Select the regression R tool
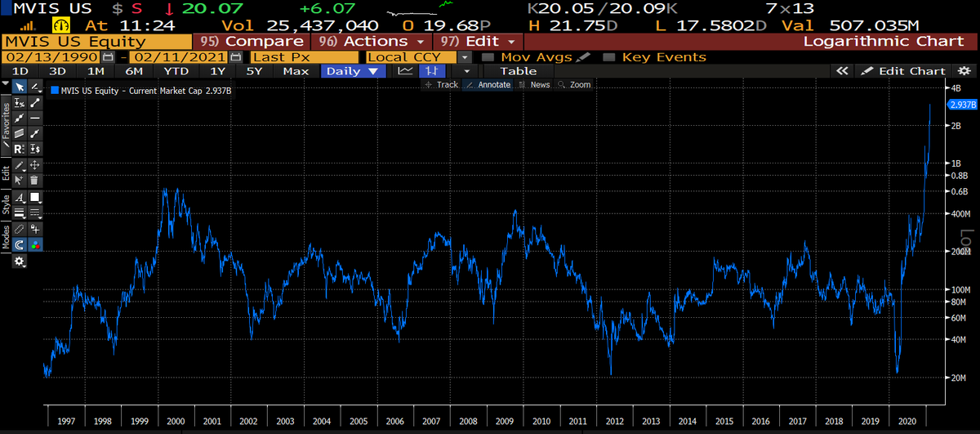This screenshot has width=980, height=434. point(19,149)
